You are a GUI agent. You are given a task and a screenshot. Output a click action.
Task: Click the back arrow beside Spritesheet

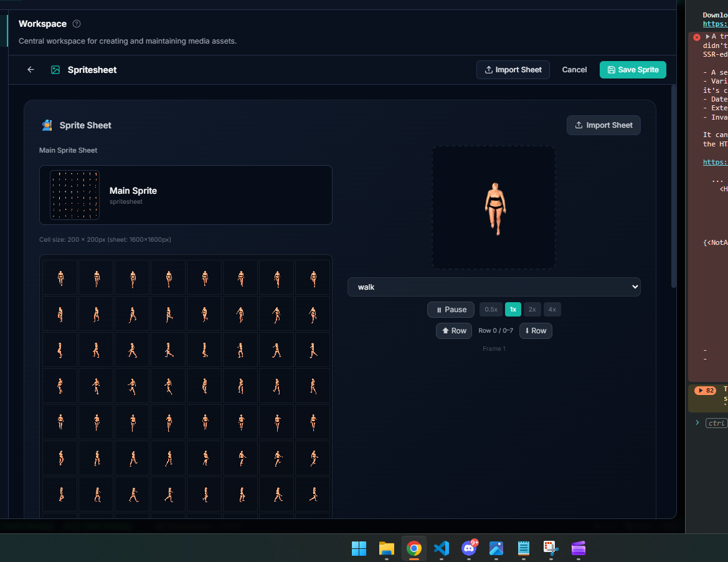coord(31,70)
